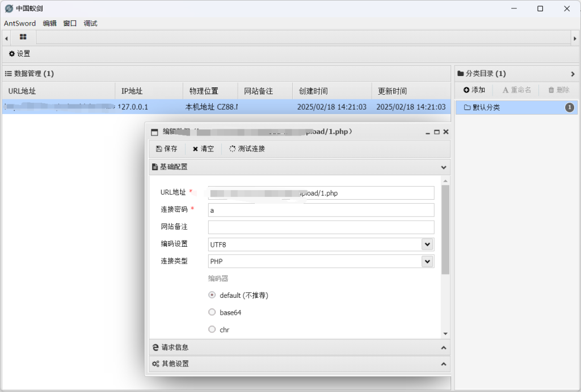Viewport: 581px width, 392px height.
Task: Click the AntSword app icon in title bar
Action: click(x=9, y=9)
